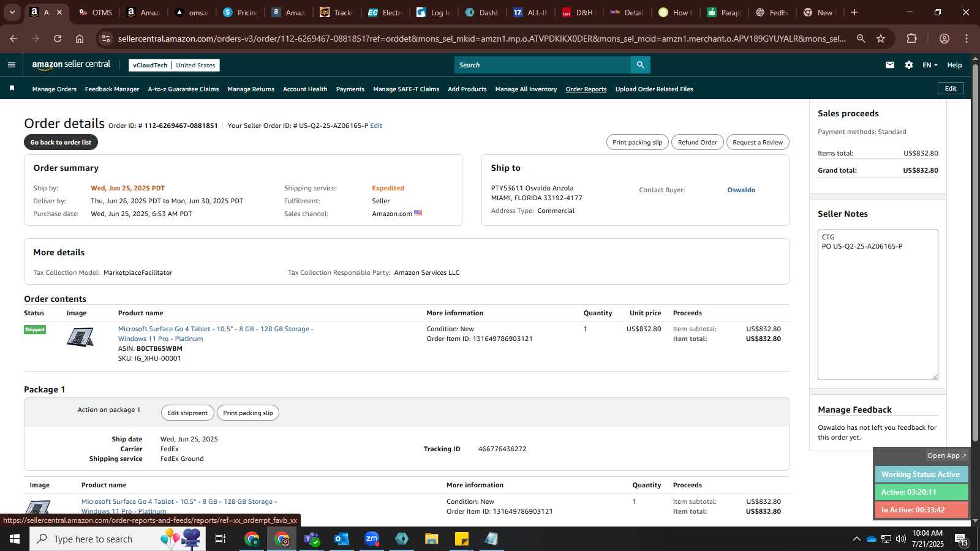Image resolution: width=980 pixels, height=551 pixels.
Task: Click into the Seller Central search field
Action: coord(543,65)
